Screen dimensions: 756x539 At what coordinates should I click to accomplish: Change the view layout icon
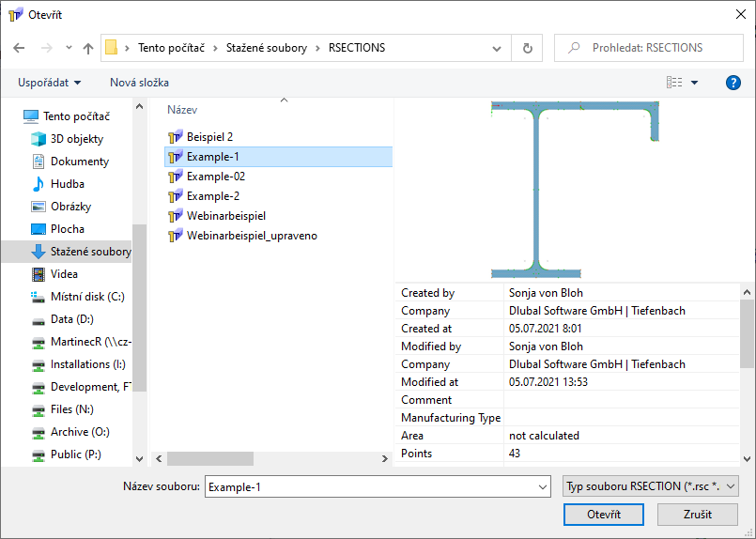[674, 83]
